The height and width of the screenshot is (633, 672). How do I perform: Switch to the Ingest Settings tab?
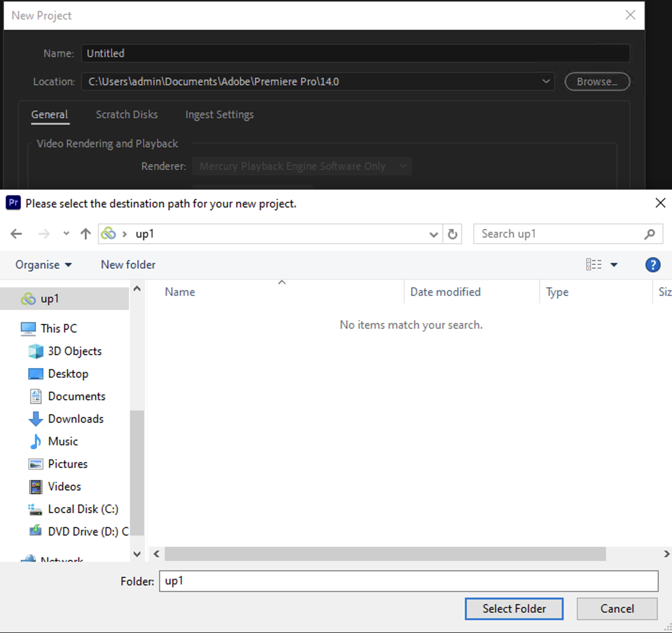tap(219, 115)
